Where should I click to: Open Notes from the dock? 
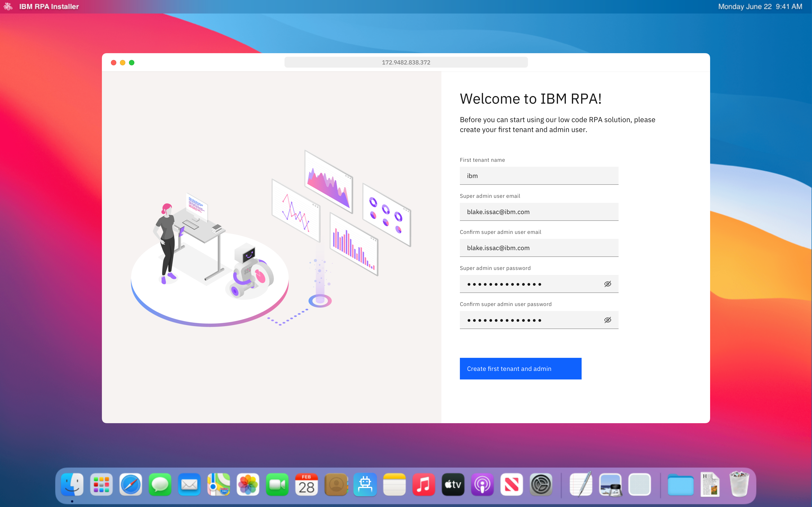pyautogui.click(x=395, y=484)
